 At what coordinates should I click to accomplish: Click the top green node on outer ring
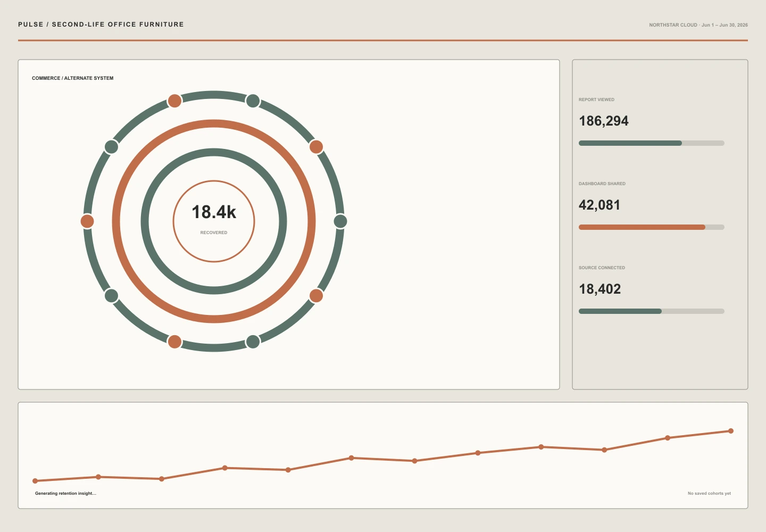tap(253, 101)
